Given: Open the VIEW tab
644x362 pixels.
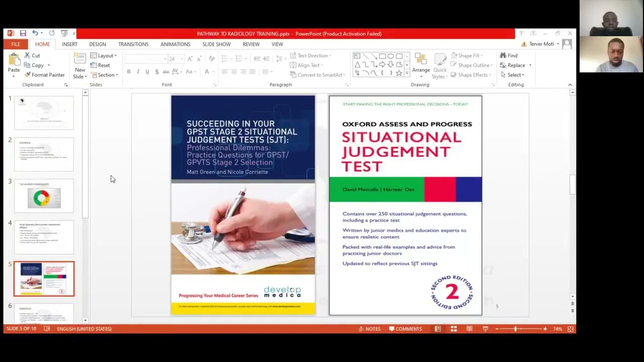Looking at the screenshot, I should (x=277, y=44).
